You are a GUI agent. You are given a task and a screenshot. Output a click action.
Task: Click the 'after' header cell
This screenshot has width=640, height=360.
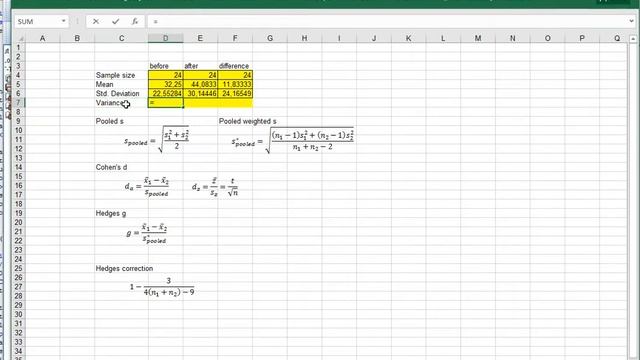(x=200, y=66)
